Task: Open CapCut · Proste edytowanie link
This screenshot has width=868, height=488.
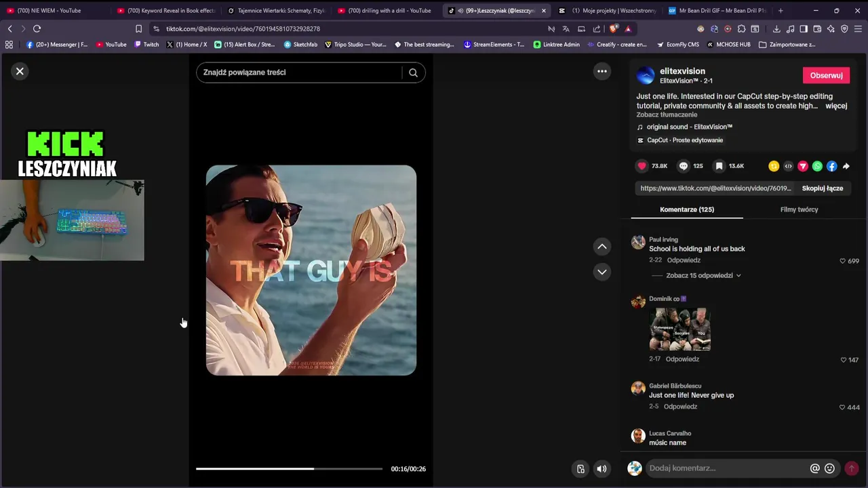Action: [x=680, y=140]
